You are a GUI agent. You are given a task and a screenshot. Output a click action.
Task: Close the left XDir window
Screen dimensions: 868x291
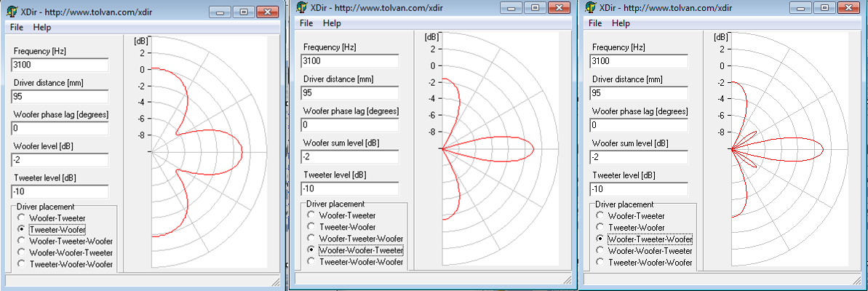[267, 12]
